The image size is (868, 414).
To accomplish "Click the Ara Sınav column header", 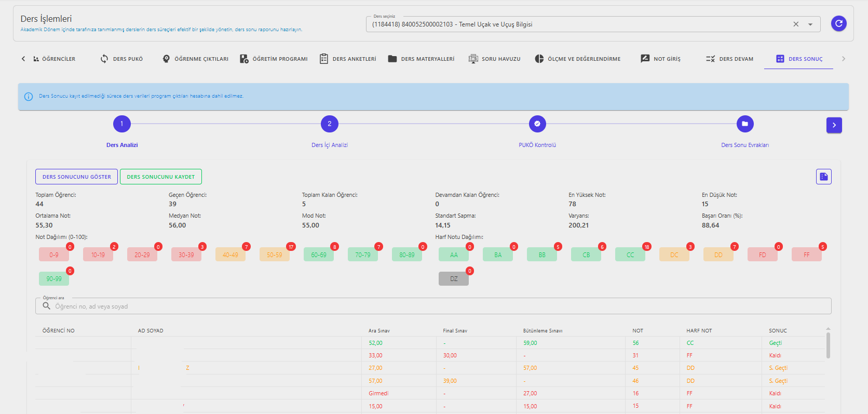I will [x=379, y=330].
